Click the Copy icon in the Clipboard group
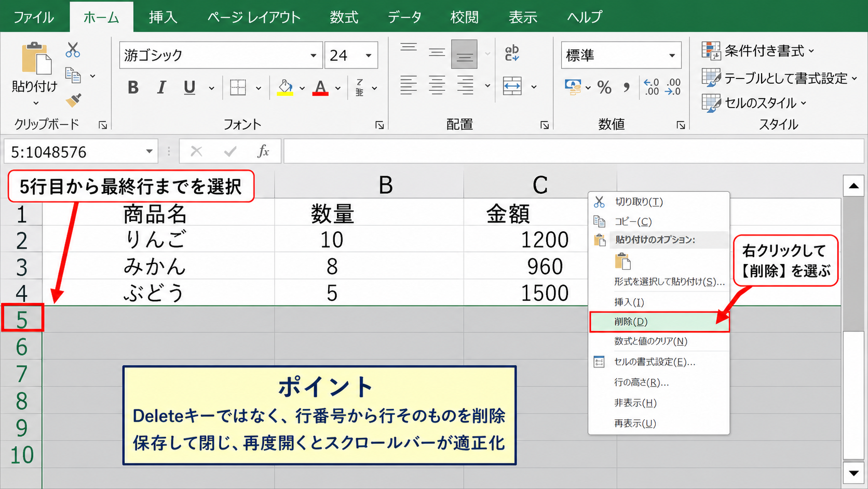The image size is (868, 489). [x=73, y=76]
